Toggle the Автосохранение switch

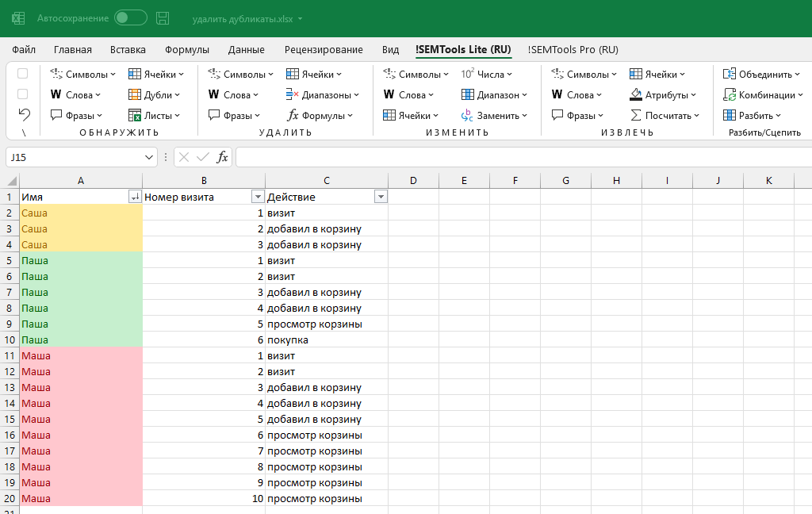[x=131, y=18]
